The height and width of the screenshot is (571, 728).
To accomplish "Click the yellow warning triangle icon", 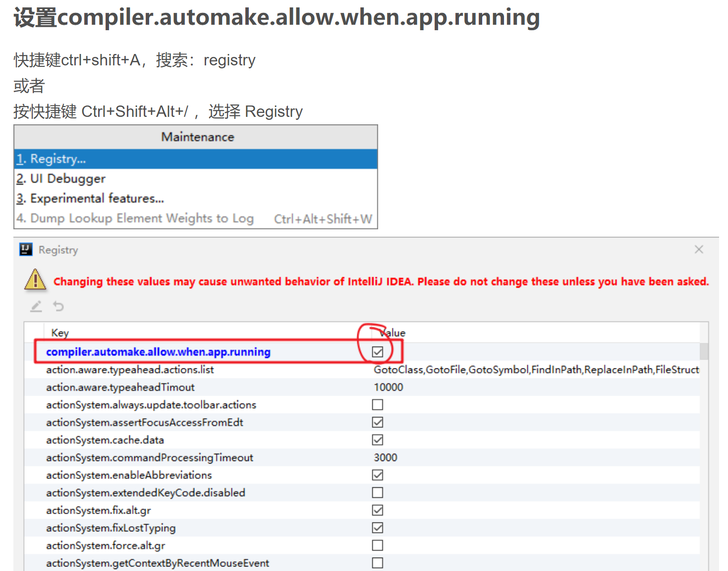I will coord(35,280).
